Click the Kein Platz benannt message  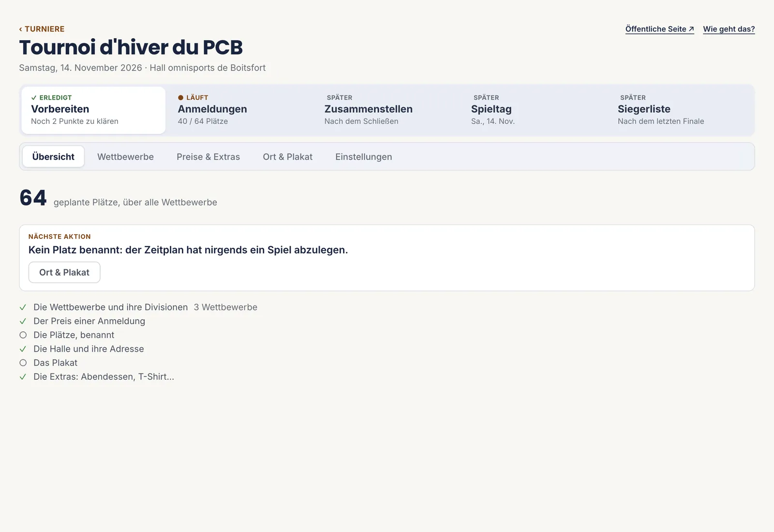click(188, 250)
